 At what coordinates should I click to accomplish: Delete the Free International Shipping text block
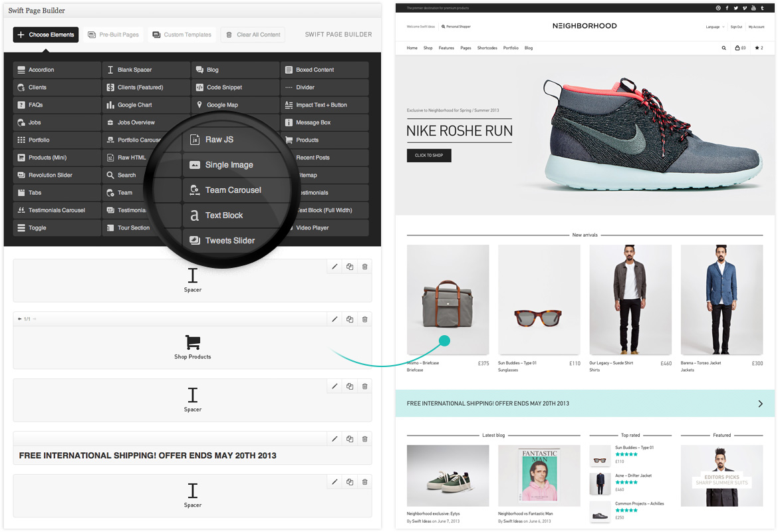pyautogui.click(x=364, y=439)
